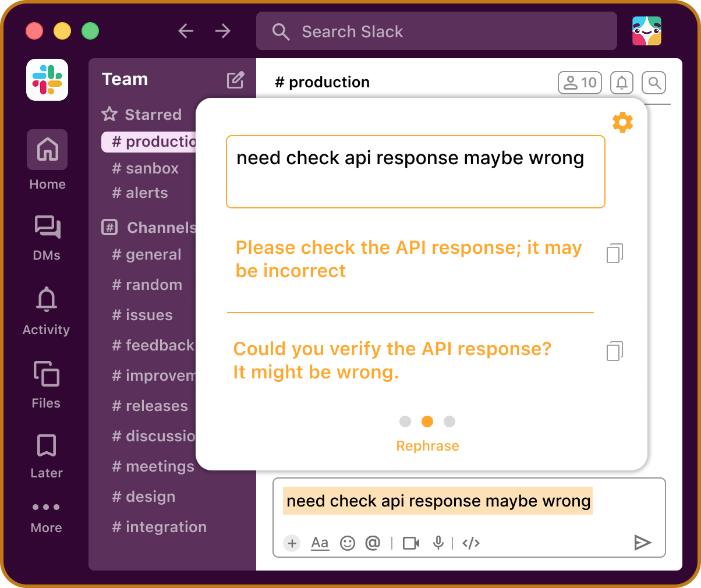Viewport: 701px width, 588px height.
Task: Select the # issues channel
Action: click(x=143, y=315)
